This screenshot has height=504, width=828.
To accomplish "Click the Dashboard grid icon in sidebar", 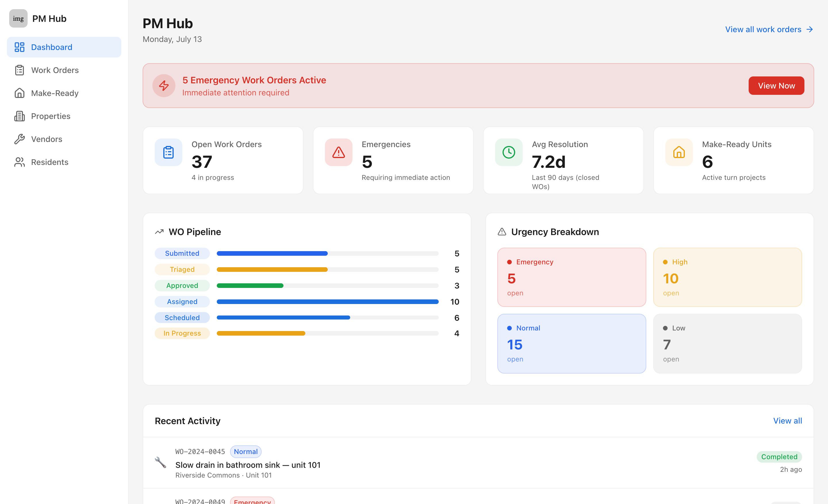I will tap(20, 47).
